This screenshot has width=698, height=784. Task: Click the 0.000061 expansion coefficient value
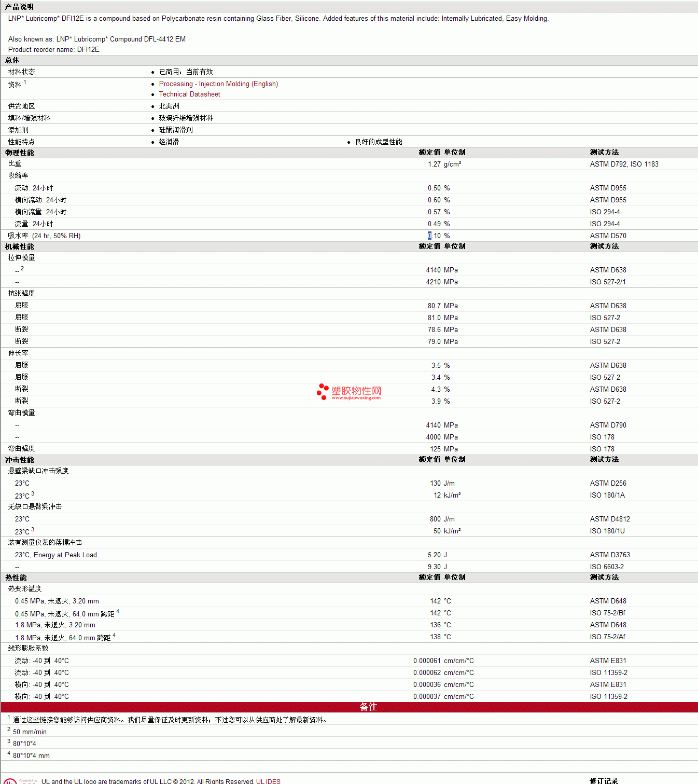coord(427,661)
